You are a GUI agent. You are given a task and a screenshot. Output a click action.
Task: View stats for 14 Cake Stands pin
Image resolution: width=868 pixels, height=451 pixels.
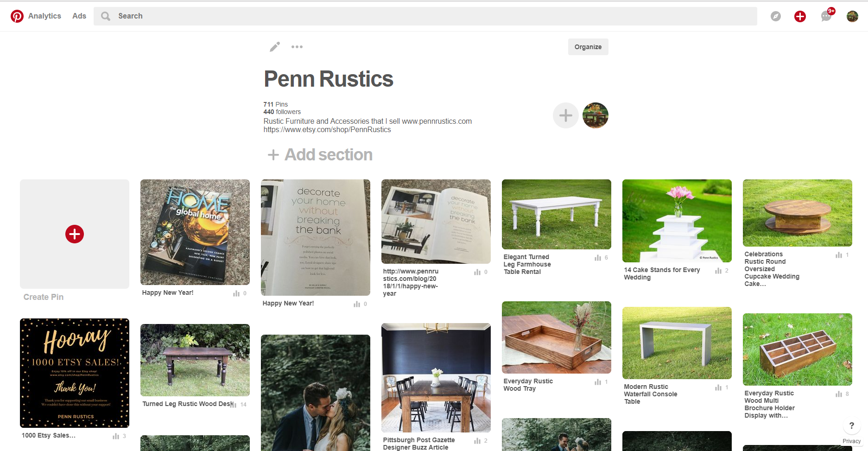(x=718, y=271)
